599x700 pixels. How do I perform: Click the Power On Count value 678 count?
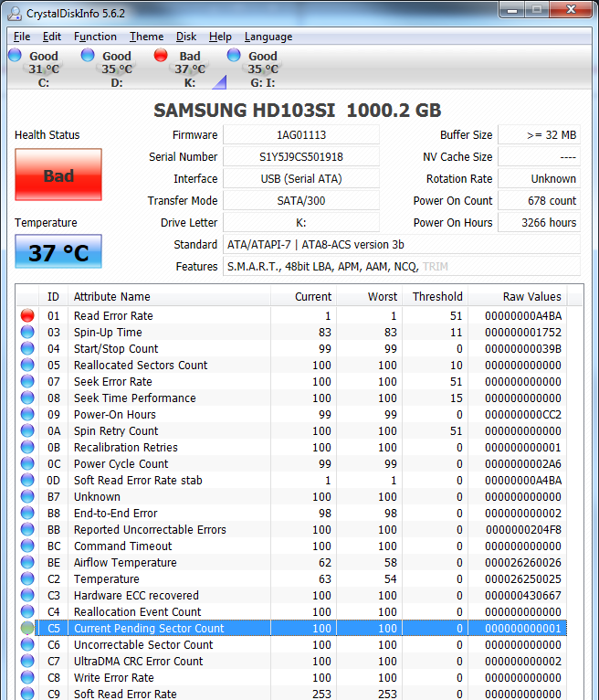[539, 200]
